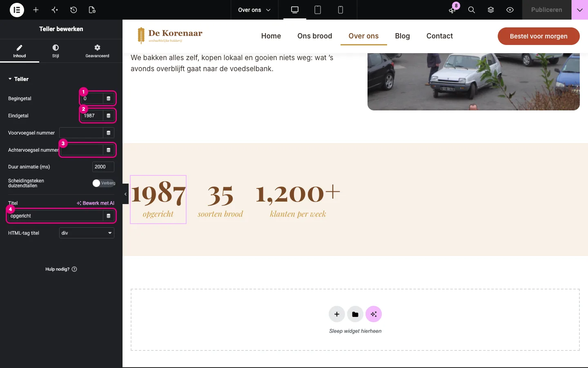Switch to the Geavanceerd tab

pyautogui.click(x=97, y=51)
